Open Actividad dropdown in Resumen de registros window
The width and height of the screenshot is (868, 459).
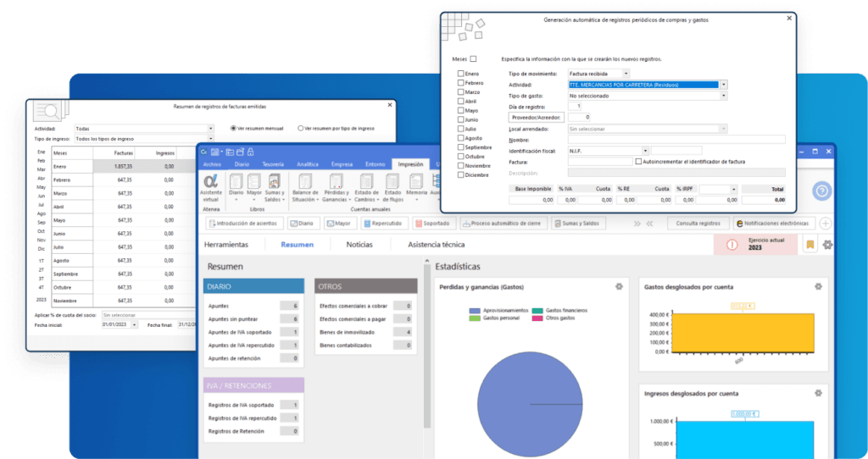pyautogui.click(x=210, y=128)
